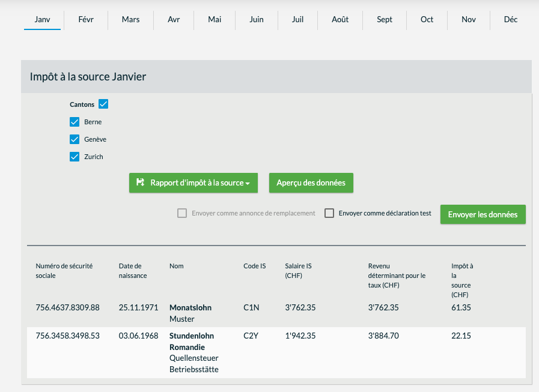Screen dimensions: 539x392
Task: Click the 'Numéro de sécurité sociale' column header
Action: (x=64, y=271)
